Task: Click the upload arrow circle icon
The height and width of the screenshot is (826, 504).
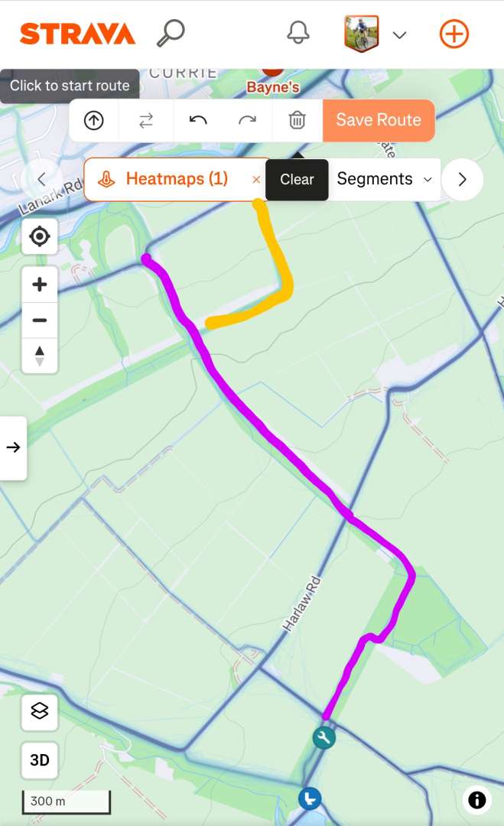Action: (x=94, y=120)
